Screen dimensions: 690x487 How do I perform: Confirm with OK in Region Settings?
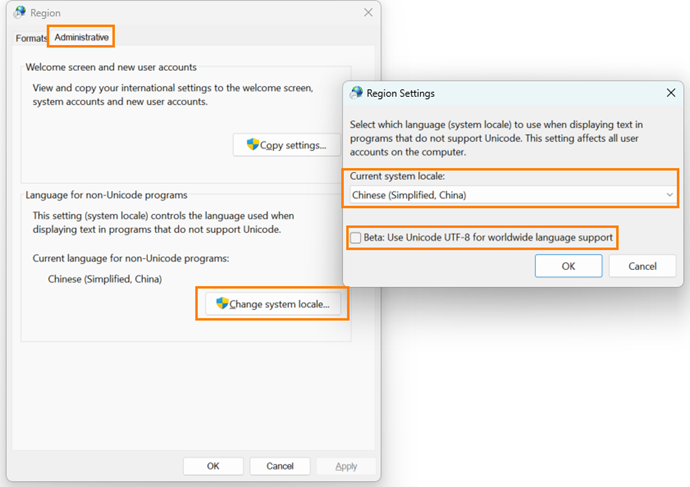(x=568, y=266)
